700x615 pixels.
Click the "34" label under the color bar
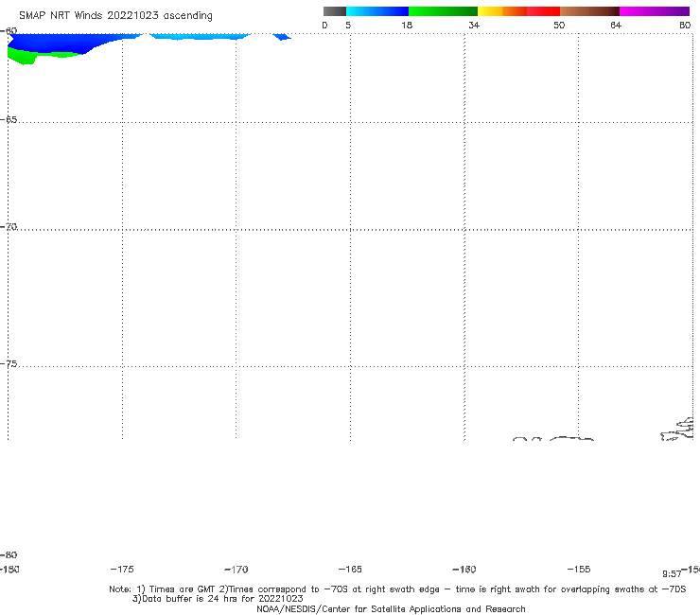pyautogui.click(x=474, y=25)
